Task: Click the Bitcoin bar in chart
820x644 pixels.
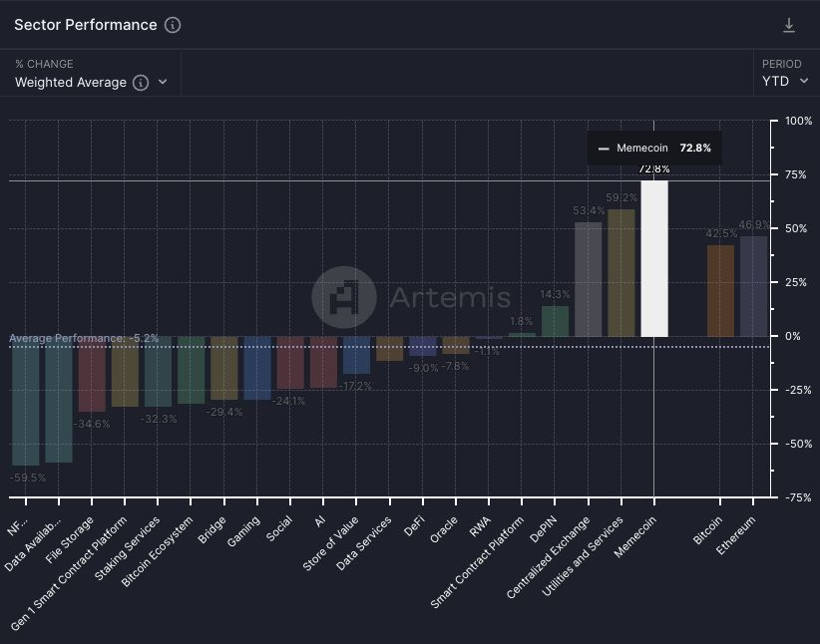Action: [x=720, y=291]
